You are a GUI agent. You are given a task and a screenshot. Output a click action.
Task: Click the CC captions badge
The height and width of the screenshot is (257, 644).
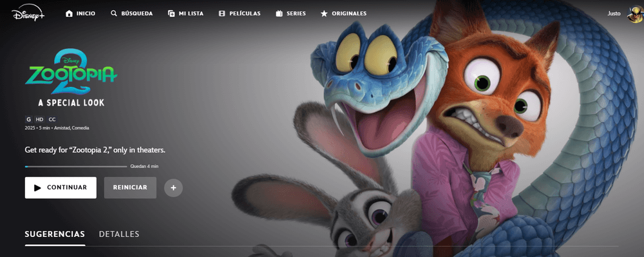click(x=52, y=119)
